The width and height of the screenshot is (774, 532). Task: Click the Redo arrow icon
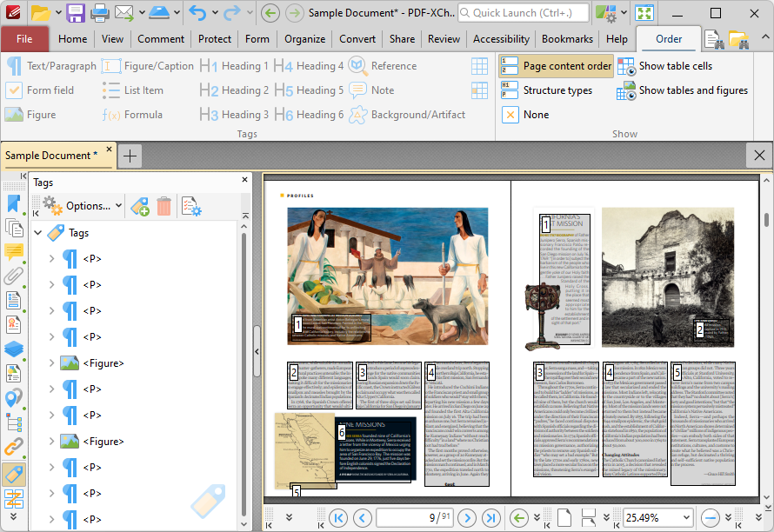pos(232,13)
